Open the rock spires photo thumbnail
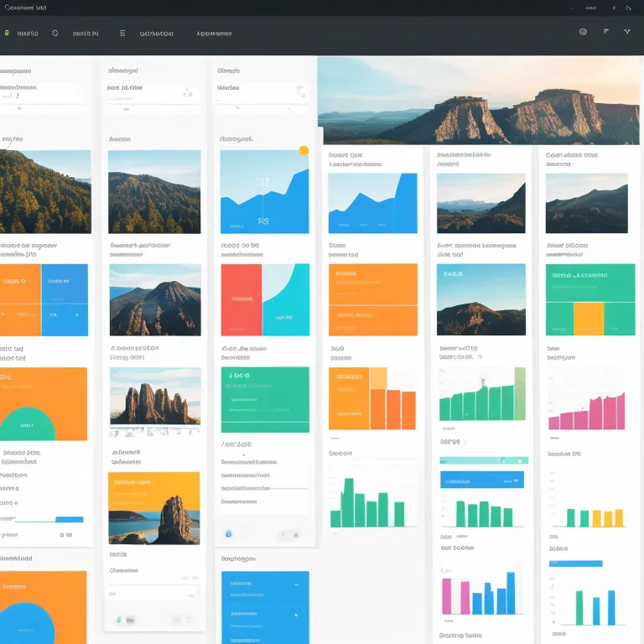This screenshot has height=644, width=644. tap(154, 396)
